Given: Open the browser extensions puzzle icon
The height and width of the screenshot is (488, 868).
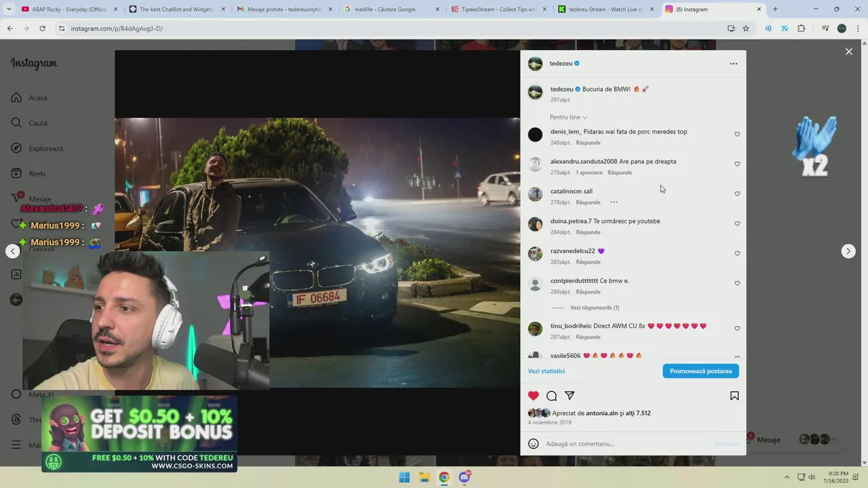Looking at the screenshot, I should (x=802, y=28).
